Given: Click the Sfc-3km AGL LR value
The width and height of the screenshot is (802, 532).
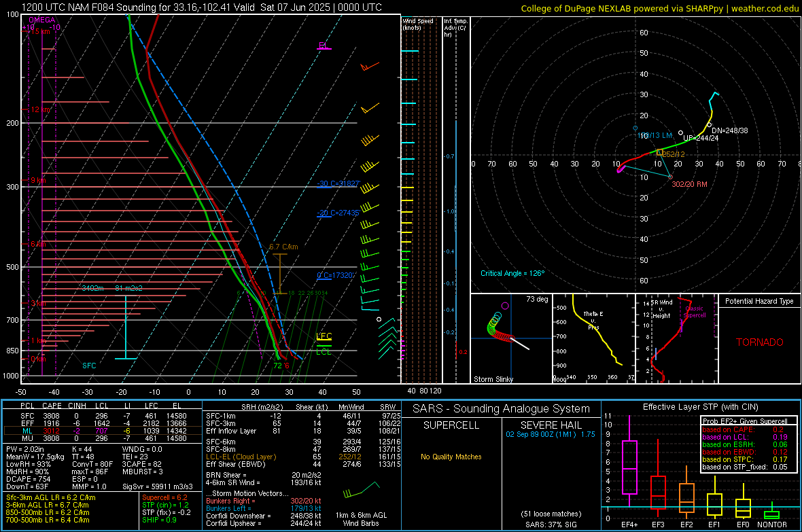Looking at the screenshot, I should click(x=51, y=497).
